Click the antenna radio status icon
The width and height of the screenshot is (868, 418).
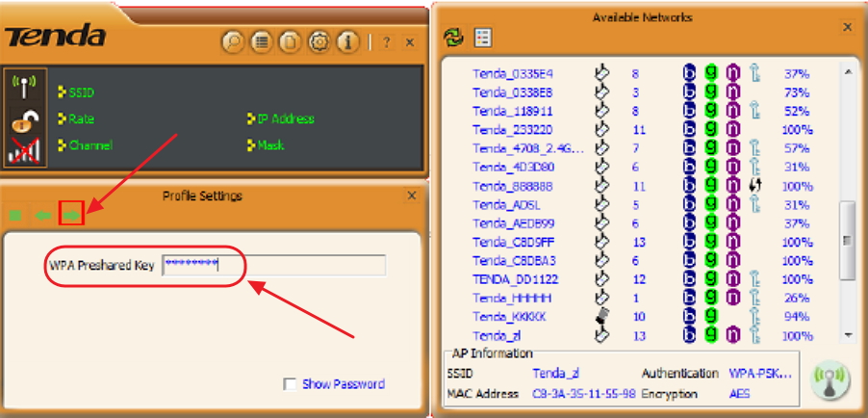pyautogui.click(x=24, y=87)
